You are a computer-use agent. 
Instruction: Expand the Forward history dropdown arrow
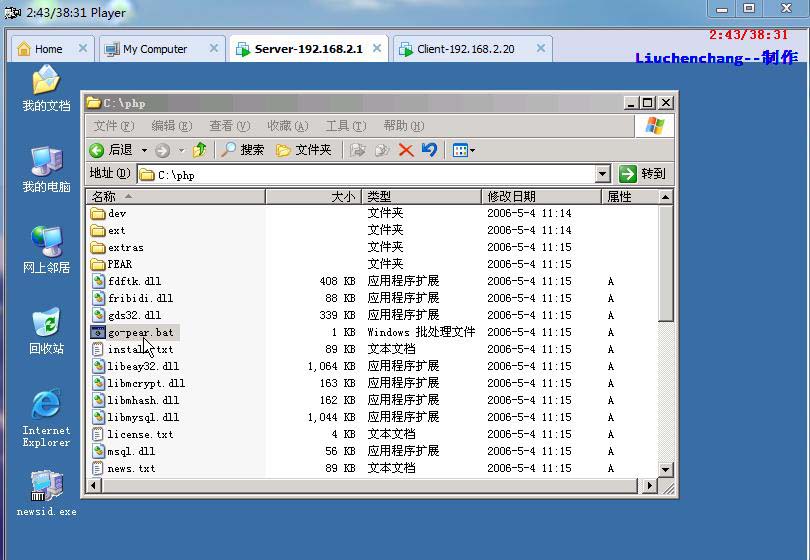(x=181, y=151)
